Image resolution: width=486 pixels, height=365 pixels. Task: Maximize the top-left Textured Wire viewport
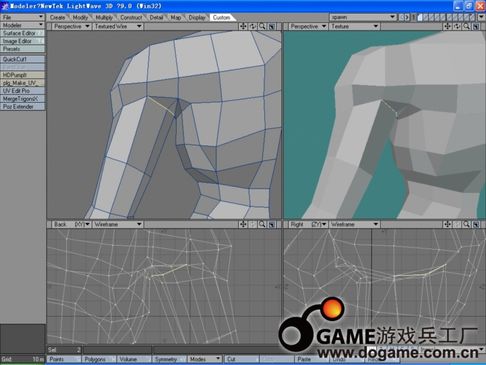tap(272, 27)
